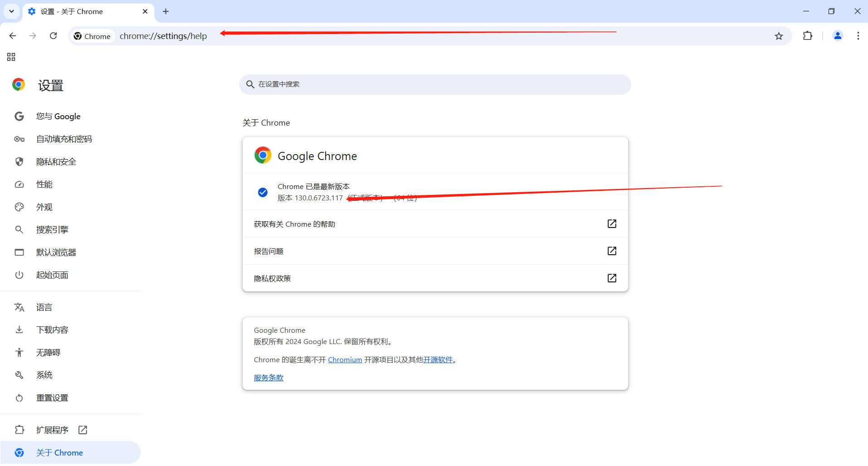Image resolution: width=868 pixels, height=466 pixels.
Task: Click the reset icon beside 重置设置
Action: tap(19, 398)
